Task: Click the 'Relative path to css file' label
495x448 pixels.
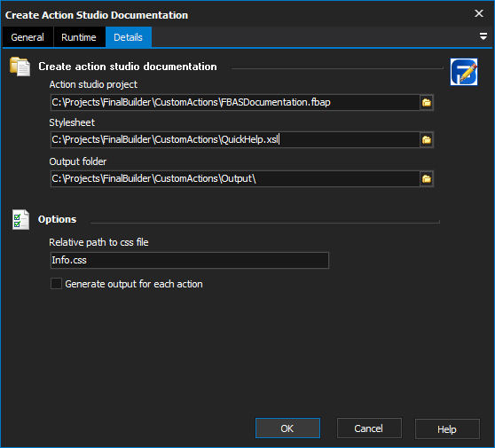Action: coord(98,242)
